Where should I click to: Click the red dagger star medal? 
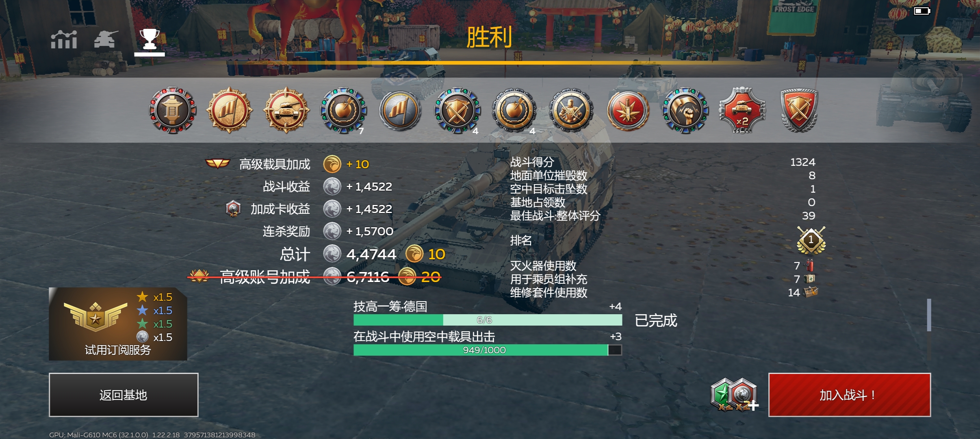pyautogui.click(x=629, y=110)
